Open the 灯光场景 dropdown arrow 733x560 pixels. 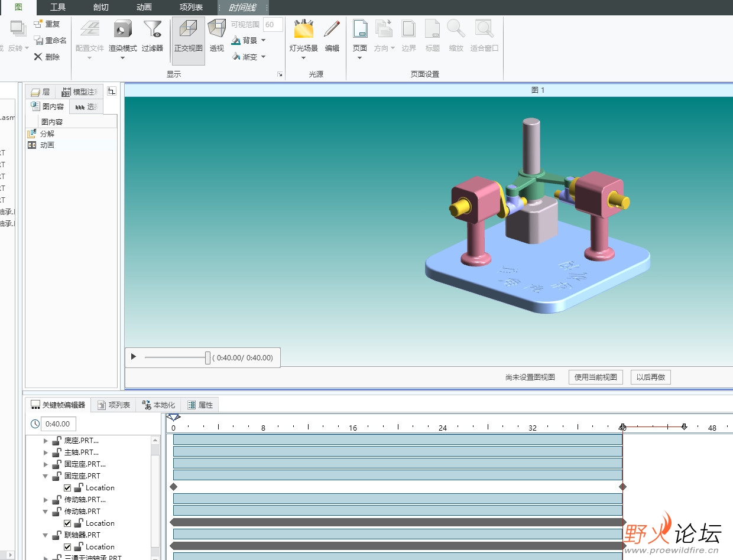coord(303,58)
